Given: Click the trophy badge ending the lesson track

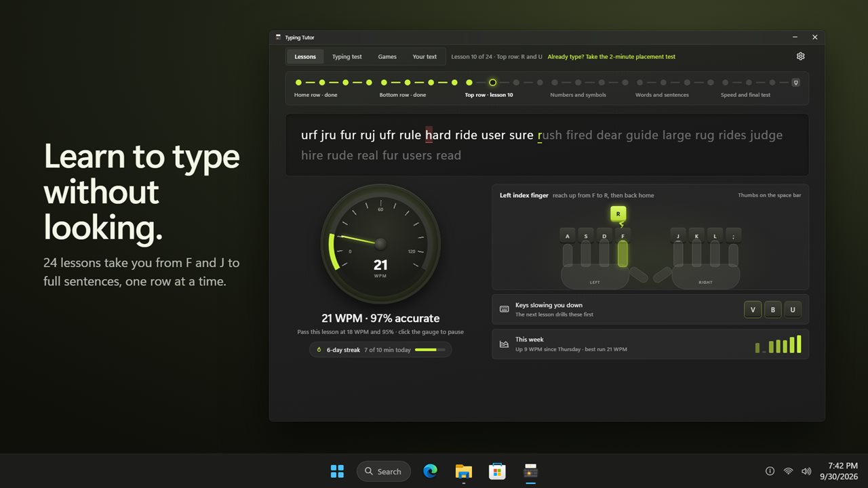Looking at the screenshot, I should tap(795, 83).
